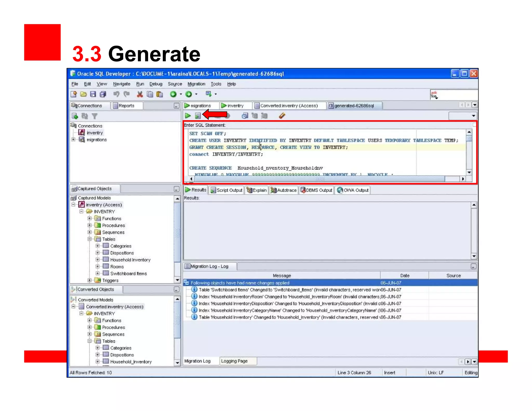Image resolution: width=532 pixels, height=411 pixels.
Task: Refresh the connections list
Action: 85,116
